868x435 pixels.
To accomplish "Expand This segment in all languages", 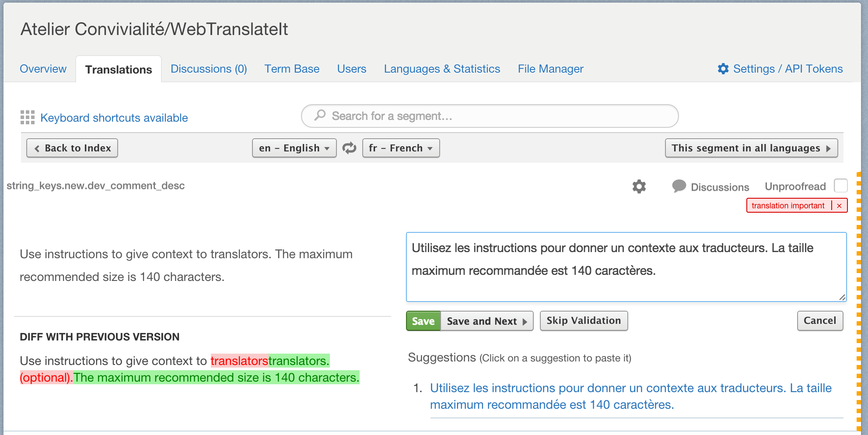I will click(x=751, y=148).
